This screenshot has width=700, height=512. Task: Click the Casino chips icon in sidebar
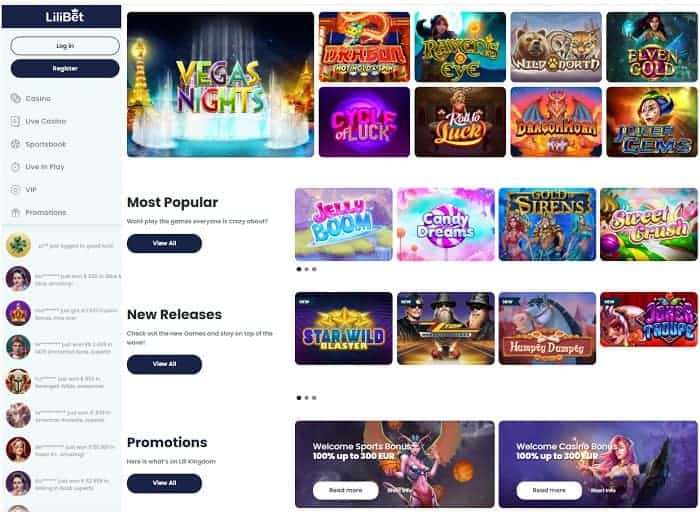(16, 98)
